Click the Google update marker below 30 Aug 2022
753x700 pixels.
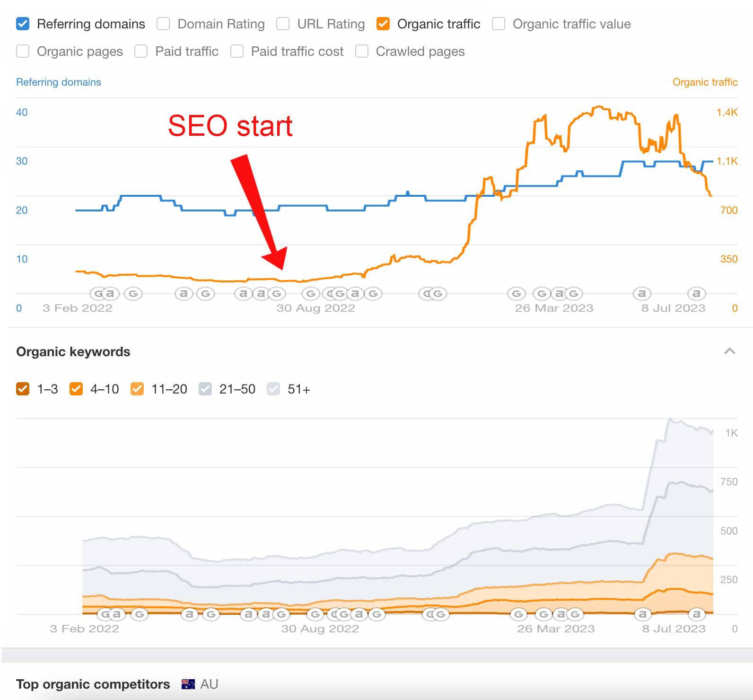point(311,293)
